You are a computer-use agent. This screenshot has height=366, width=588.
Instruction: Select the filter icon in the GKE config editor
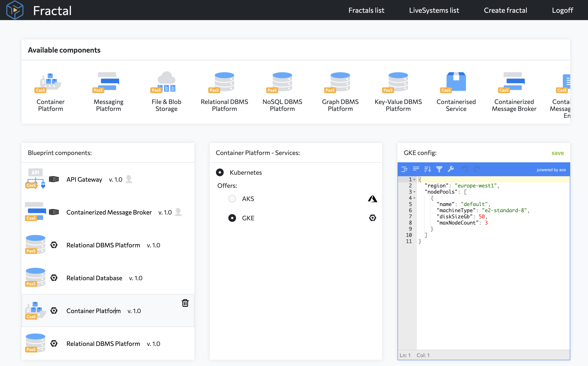point(439,169)
